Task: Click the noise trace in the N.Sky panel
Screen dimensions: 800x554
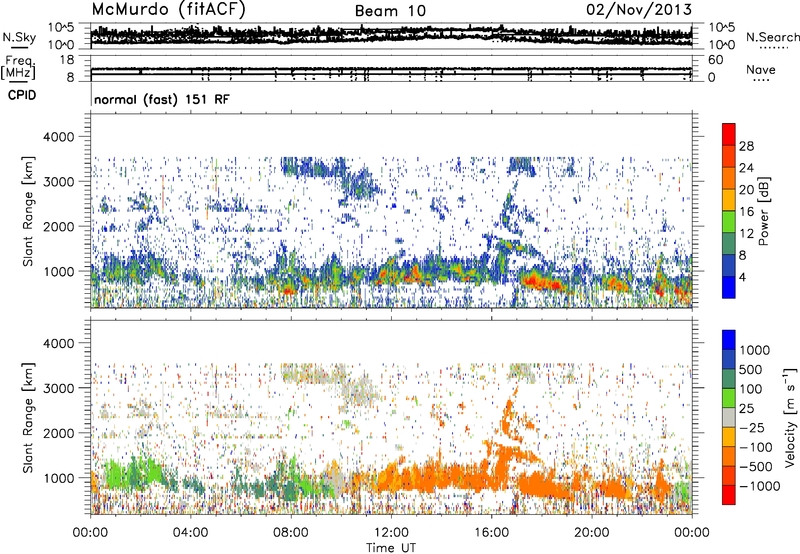Action: 391,35
